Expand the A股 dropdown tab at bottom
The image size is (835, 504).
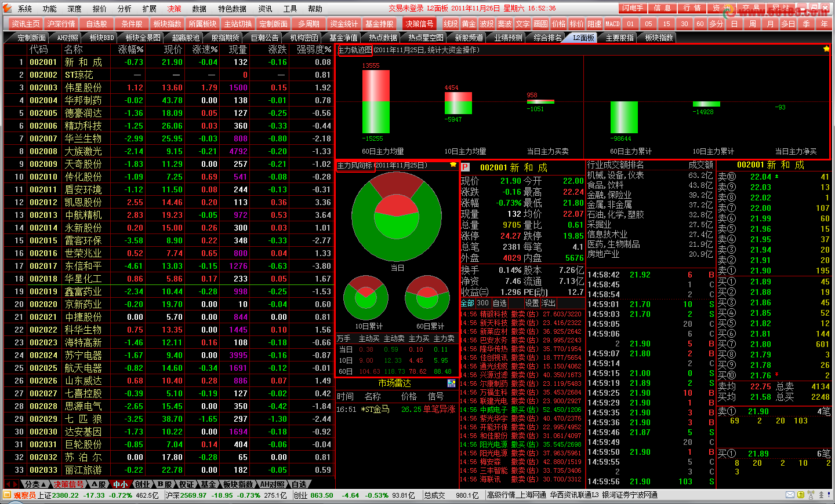99,484
